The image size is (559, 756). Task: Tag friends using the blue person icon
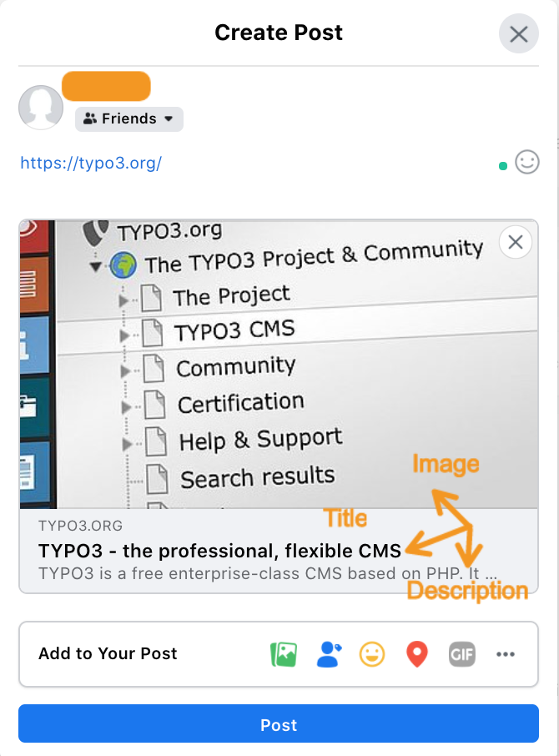(330, 654)
